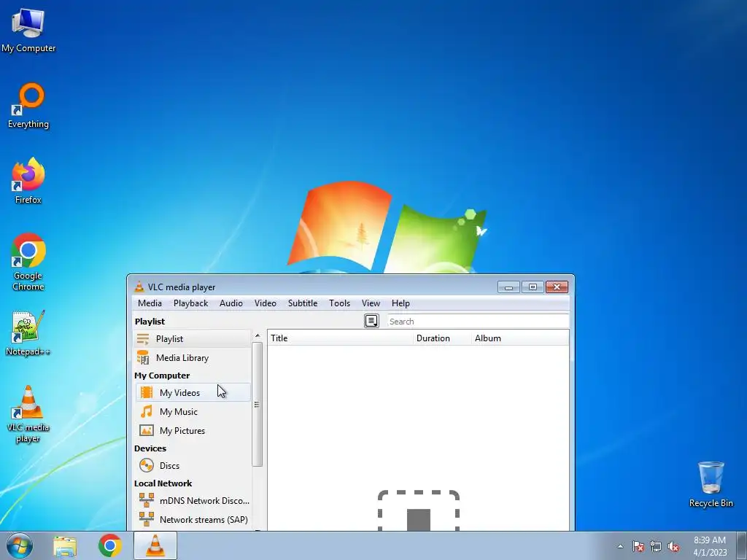Sort playlist by Title column header
Viewport: 747px width, 560px height.
click(x=340, y=338)
